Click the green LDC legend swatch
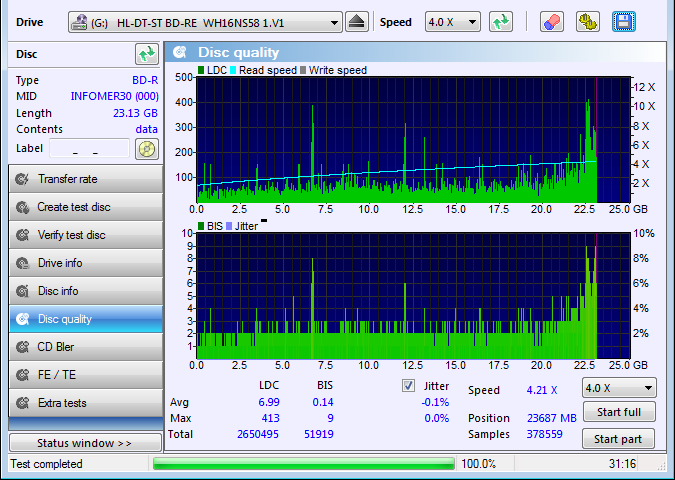 (201, 70)
